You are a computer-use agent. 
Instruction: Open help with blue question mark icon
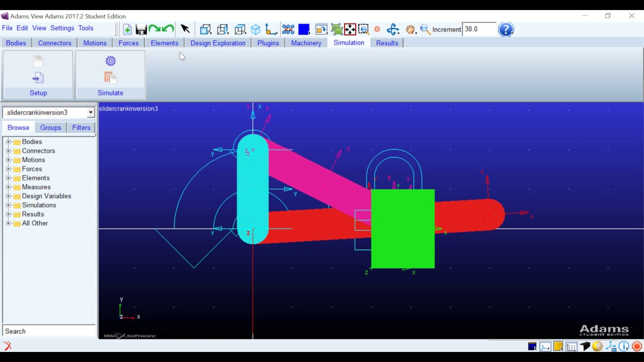click(506, 29)
